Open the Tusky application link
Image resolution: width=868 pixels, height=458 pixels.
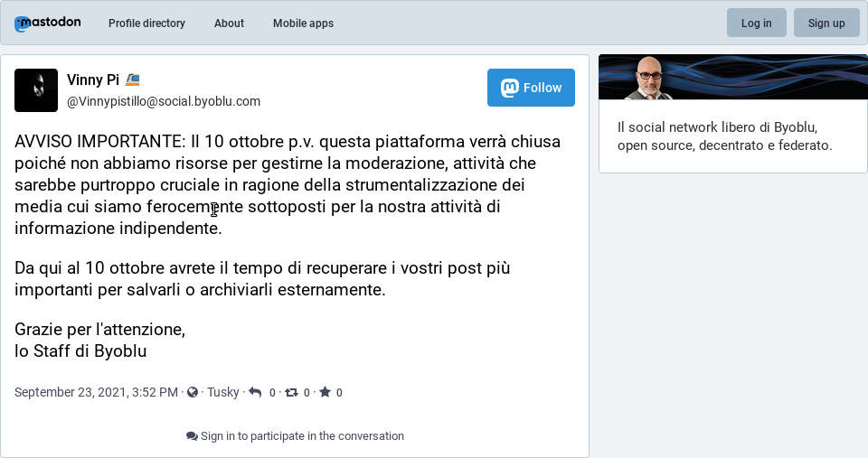(223, 392)
